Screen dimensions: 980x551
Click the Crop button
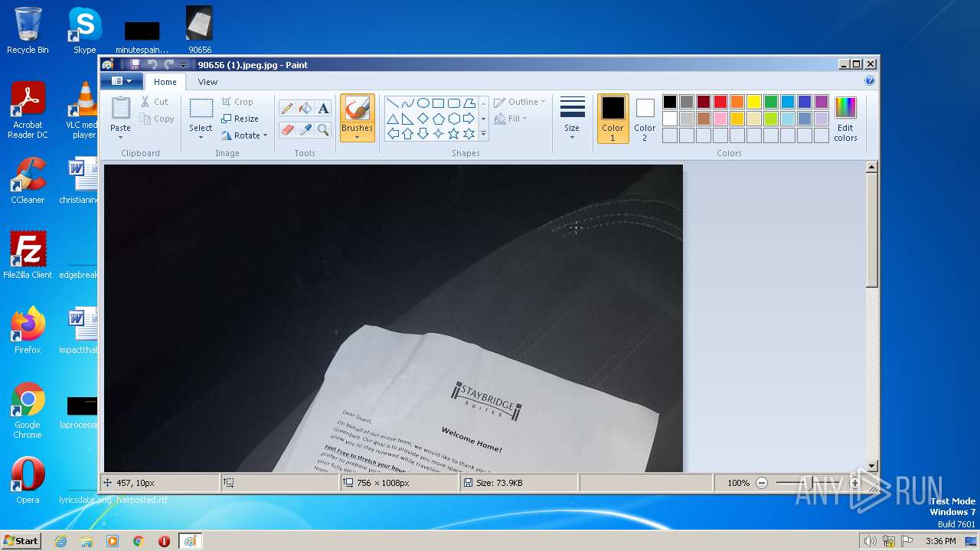click(x=237, y=102)
